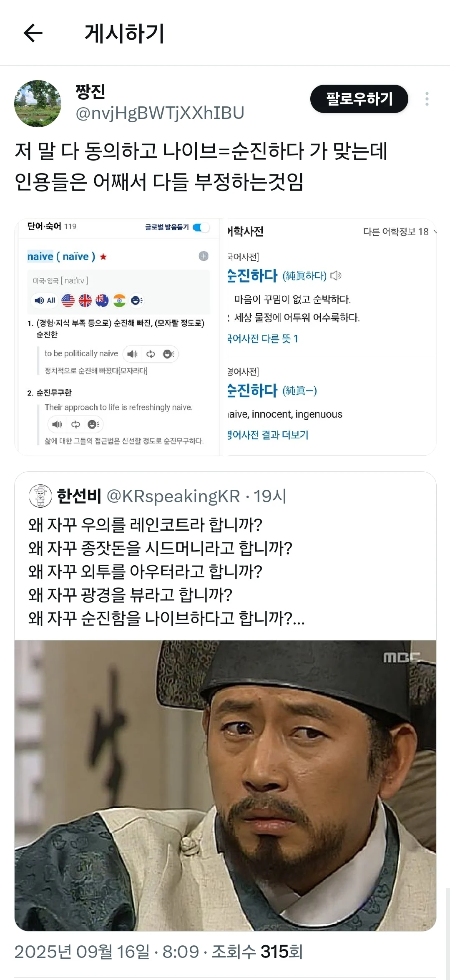Tap the speaker icon beside 순진하다
The width and height of the screenshot is (450, 980).
pos(336,276)
